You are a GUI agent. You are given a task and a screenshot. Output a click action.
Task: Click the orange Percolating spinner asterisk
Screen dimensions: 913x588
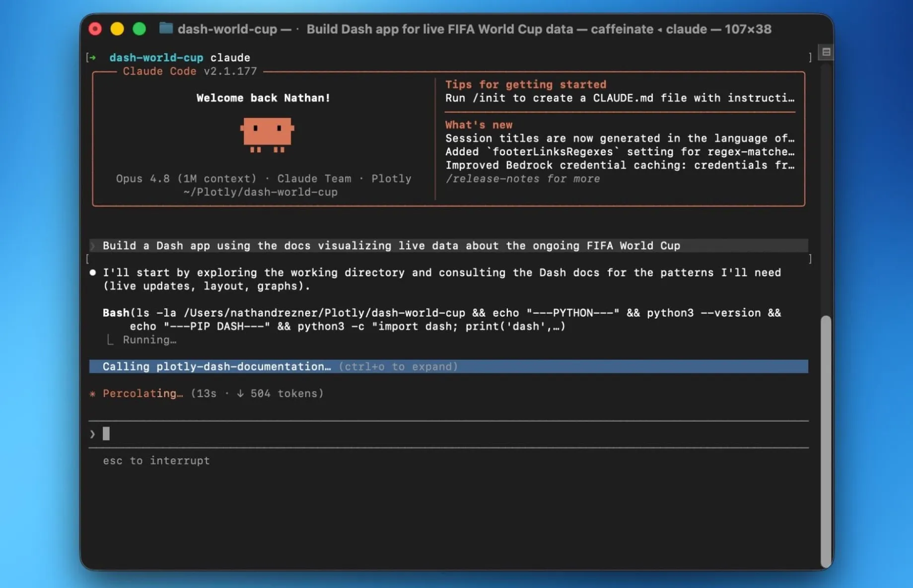tap(92, 393)
